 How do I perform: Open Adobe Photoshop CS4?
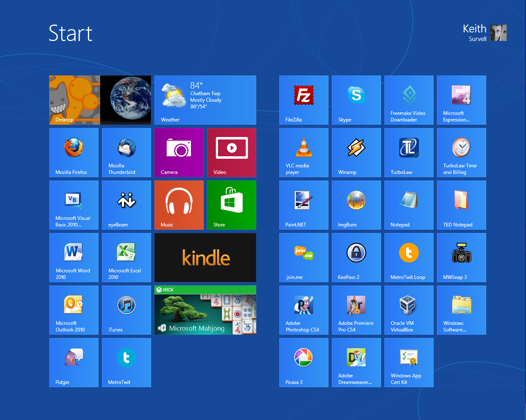coord(304,310)
